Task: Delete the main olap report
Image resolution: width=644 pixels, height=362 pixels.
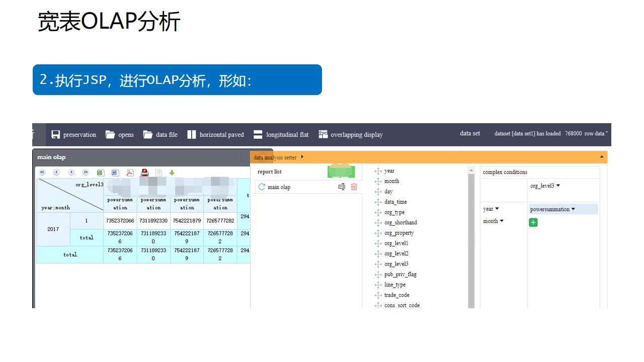Action: (354, 187)
